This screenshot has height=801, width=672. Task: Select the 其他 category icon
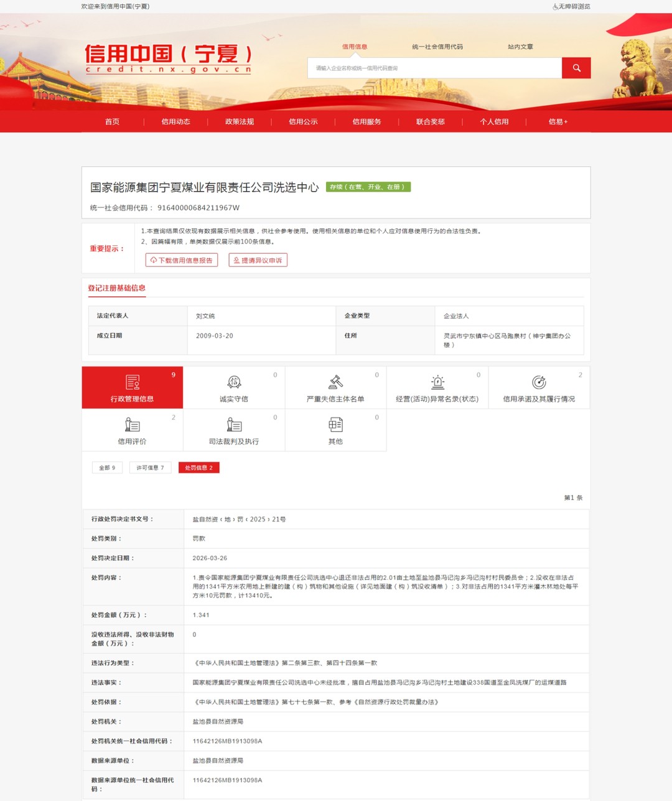point(335,424)
